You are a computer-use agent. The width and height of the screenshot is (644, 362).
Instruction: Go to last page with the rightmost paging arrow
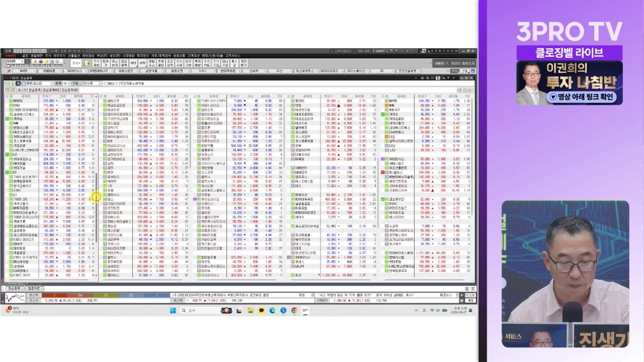(471, 90)
